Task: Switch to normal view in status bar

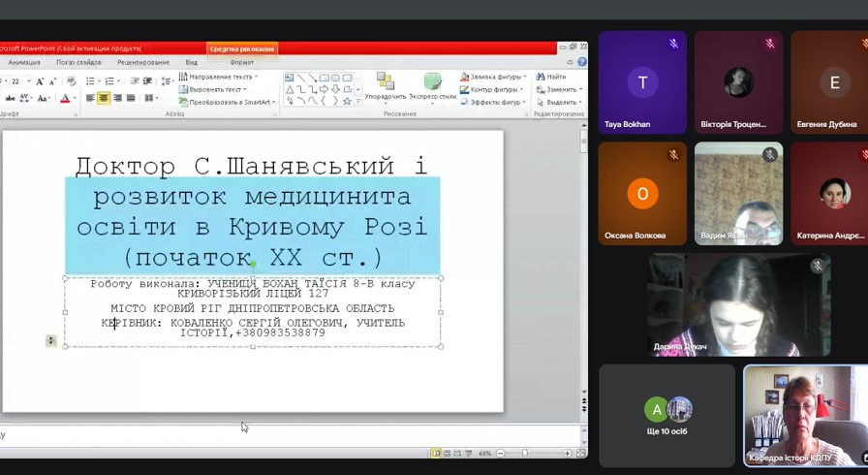Action: pyautogui.click(x=437, y=453)
